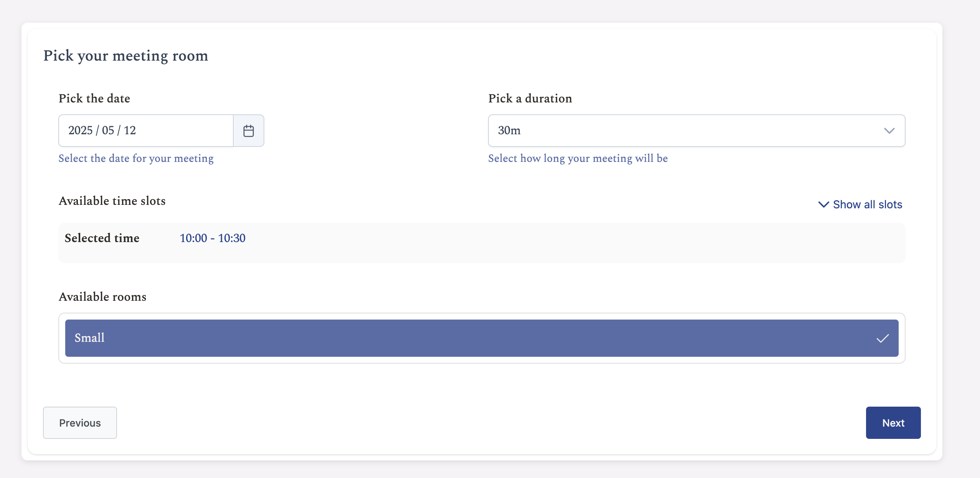Click the down arrow in duration field

point(889,131)
